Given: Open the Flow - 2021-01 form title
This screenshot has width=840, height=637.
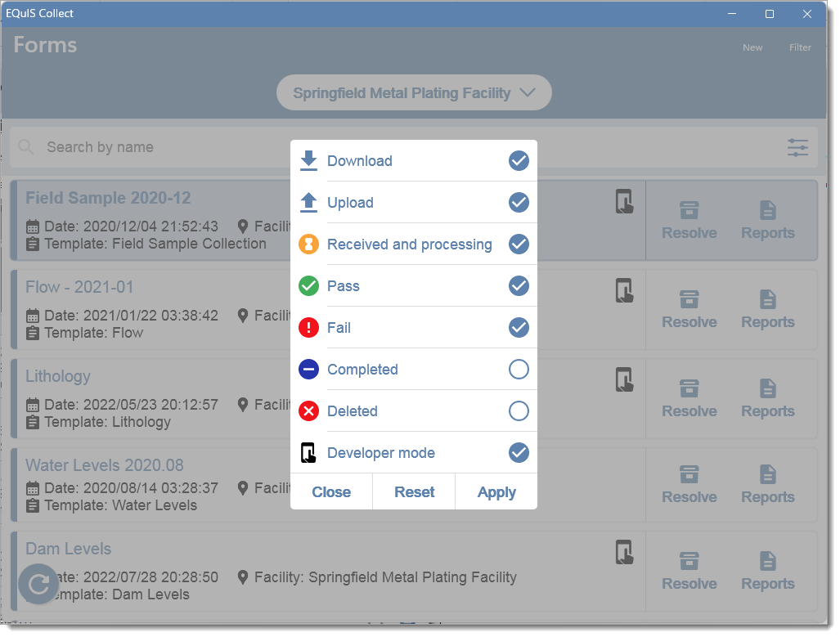Looking at the screenshot, I should coord(79,287).
